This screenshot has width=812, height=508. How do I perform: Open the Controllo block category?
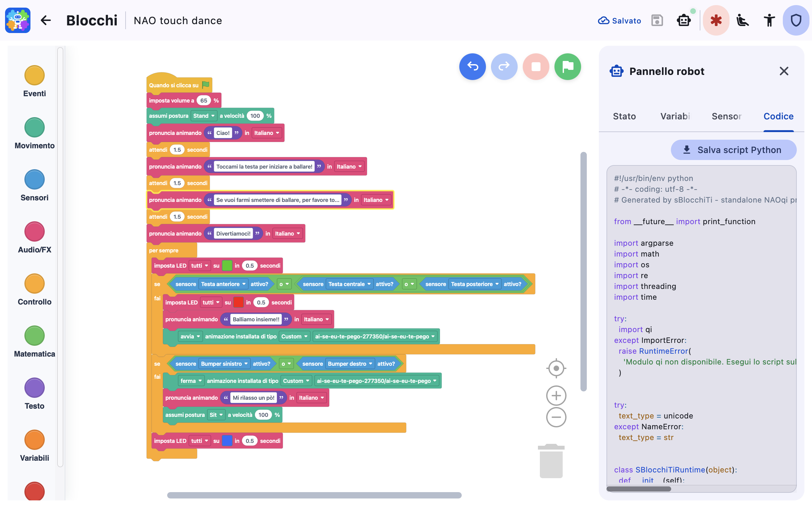34,290
